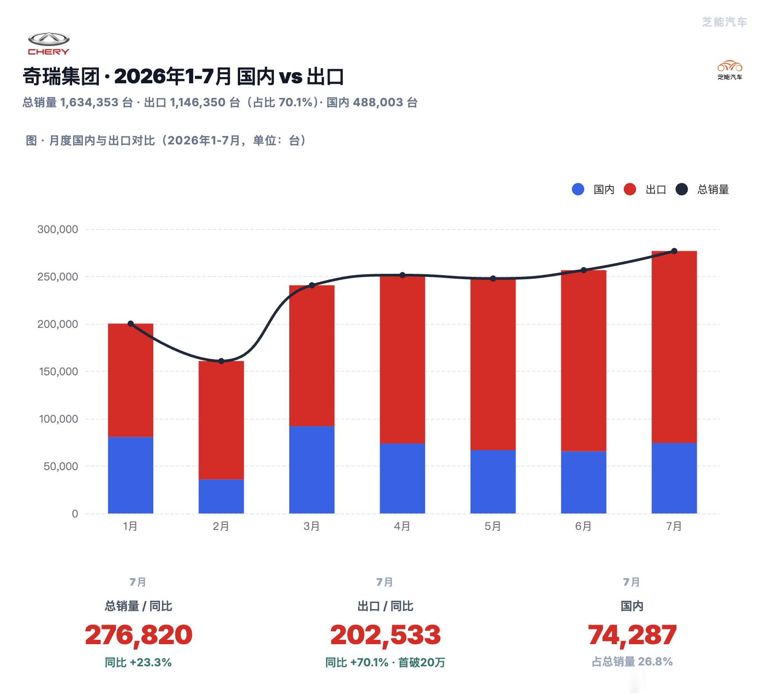
Task: Click the 同比 +23.3% text
Action: click(138, 663)
